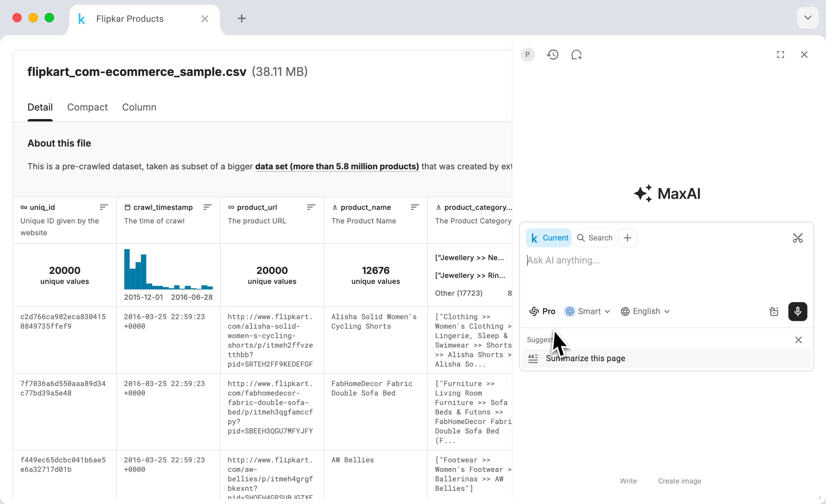Click the product_url link icon
The image size is (826, 504).
[x=231, y=207]
